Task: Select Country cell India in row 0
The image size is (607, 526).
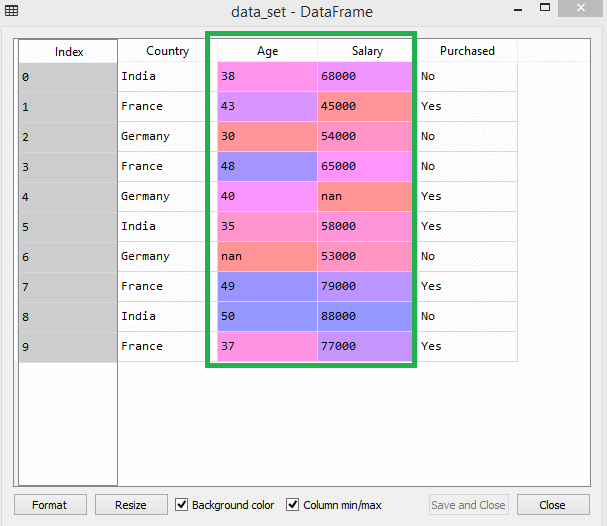Action: (167, 76)
